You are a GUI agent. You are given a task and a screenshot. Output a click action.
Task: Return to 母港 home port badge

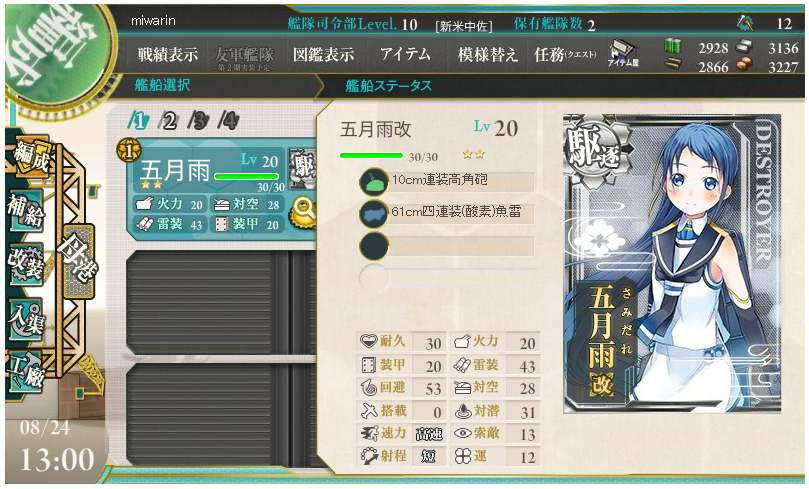click(79, 261)
